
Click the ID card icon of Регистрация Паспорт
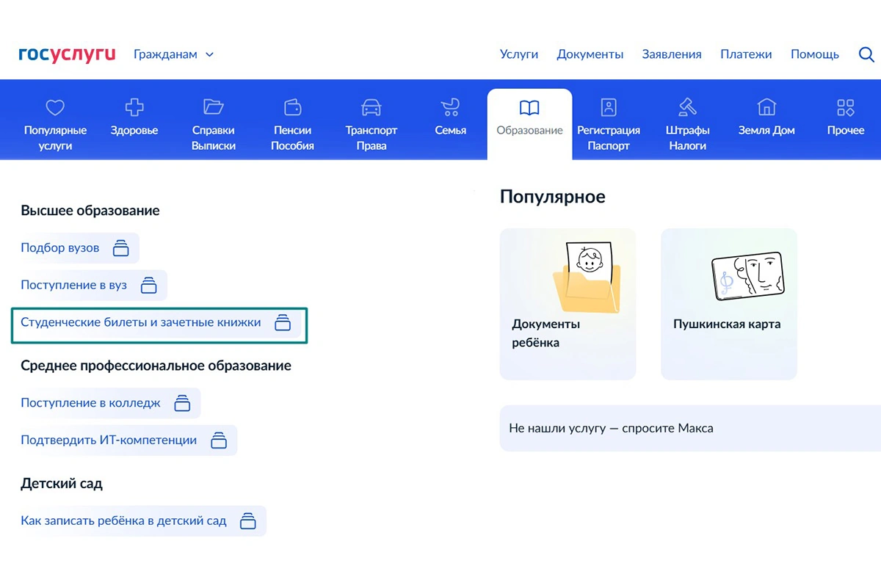(x=609, y=107)
